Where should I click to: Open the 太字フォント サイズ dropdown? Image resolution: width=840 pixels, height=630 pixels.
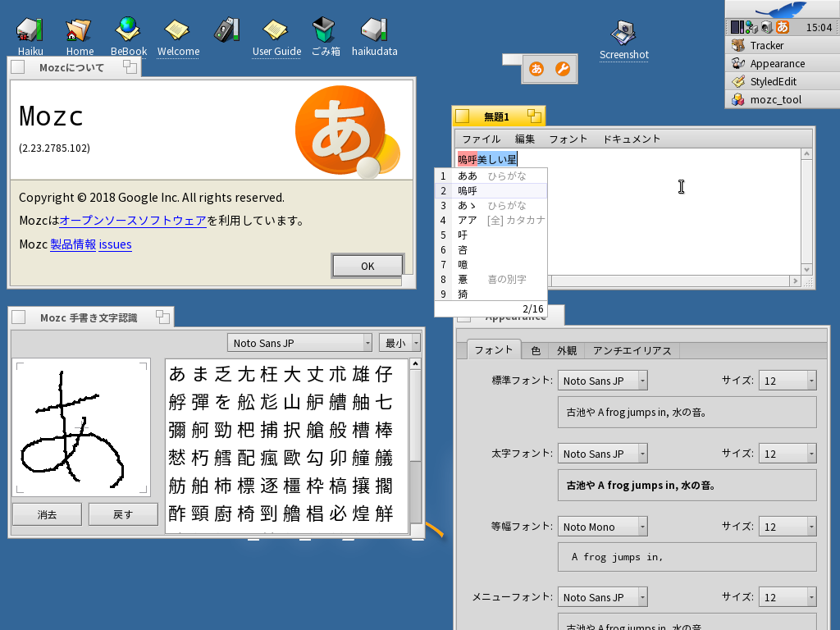pos(787,454)
